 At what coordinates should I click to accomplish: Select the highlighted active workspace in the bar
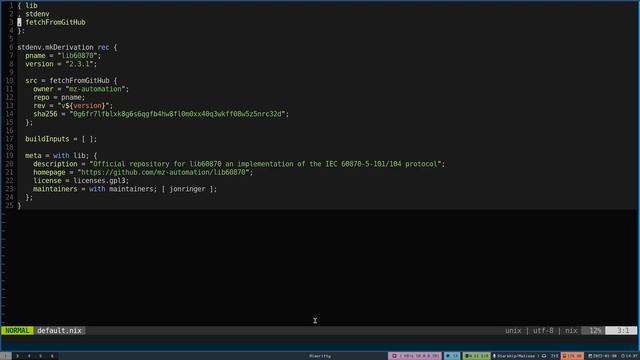[x=6, y=356]
